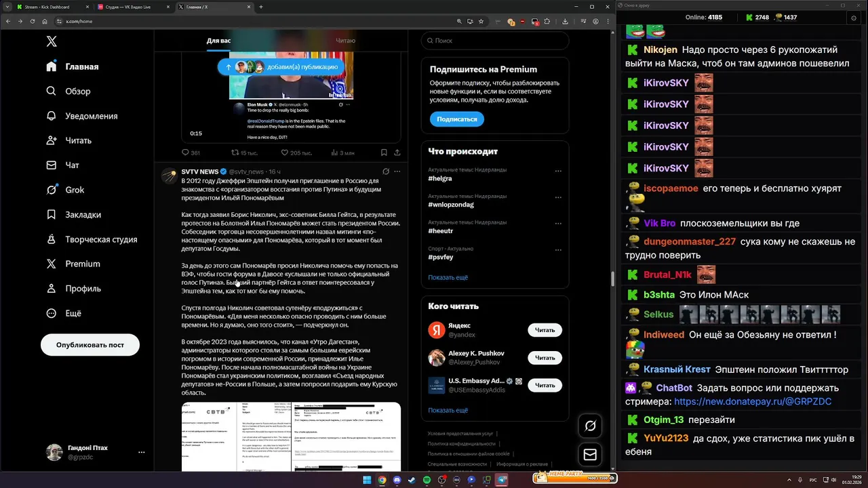Open the Читать follow section
The image size is (868, 488).
tap(69, 140)
